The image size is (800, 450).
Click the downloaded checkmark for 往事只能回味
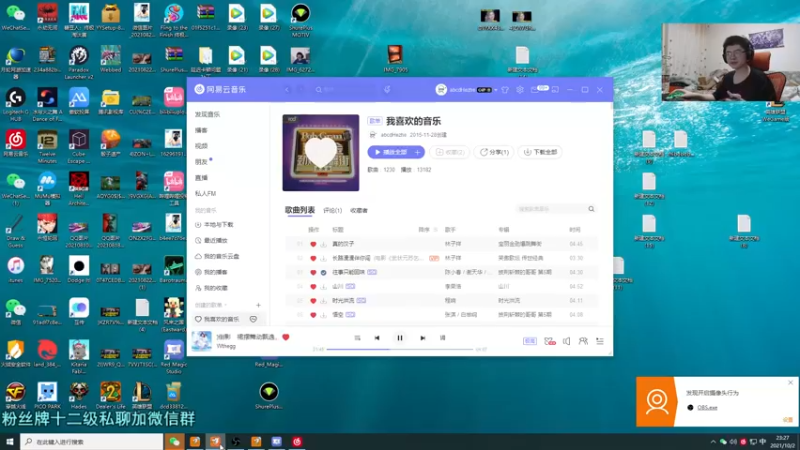coord(323,272)
